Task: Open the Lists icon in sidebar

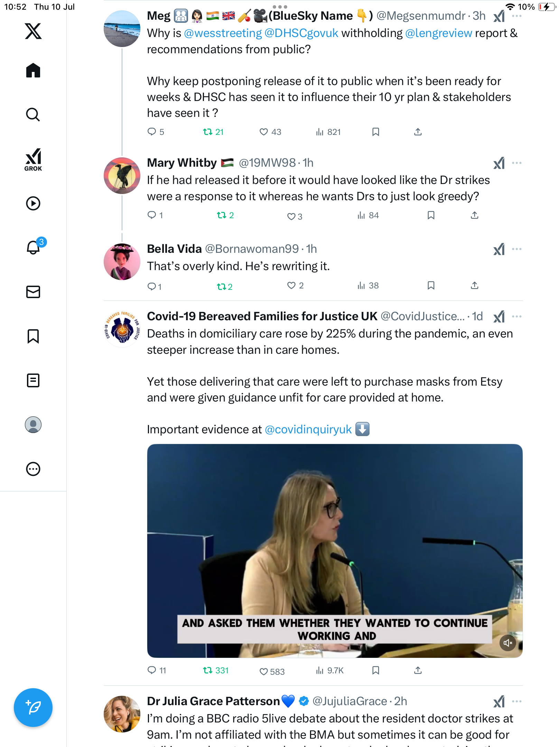Action: point(33,380)
